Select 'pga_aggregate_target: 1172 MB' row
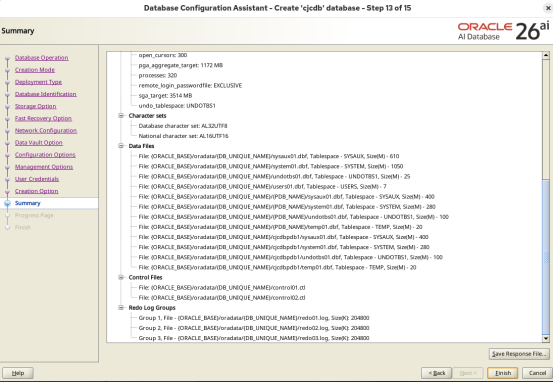 click(x=181, y=65)
